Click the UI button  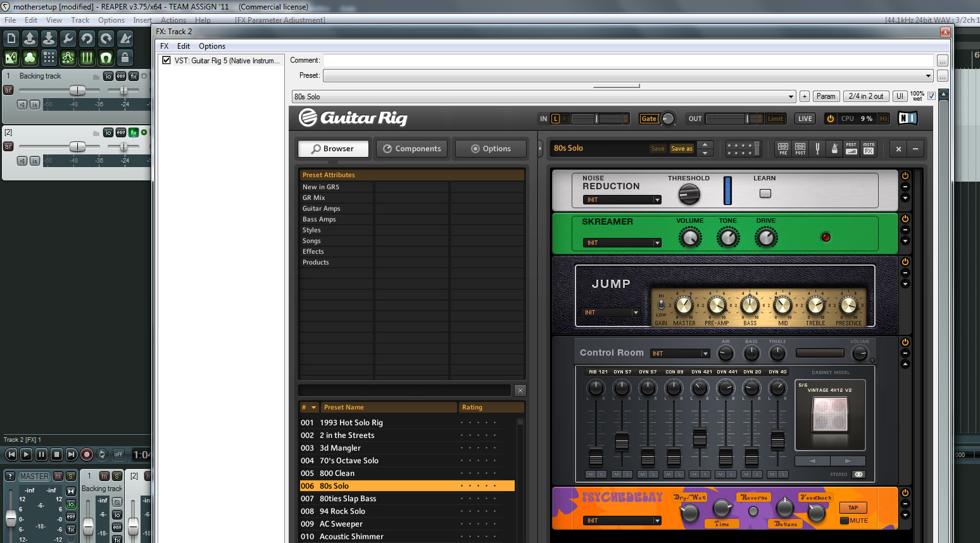click(x=900, y=96)
